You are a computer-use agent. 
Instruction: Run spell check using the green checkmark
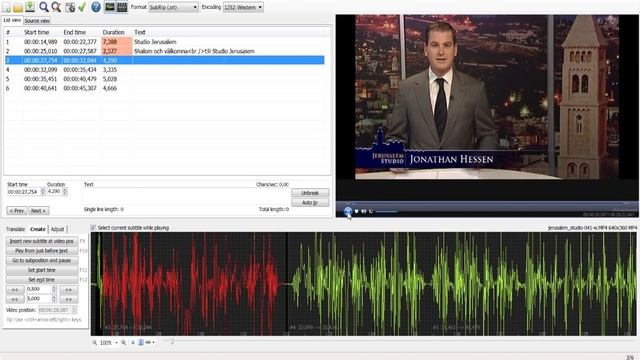(82, 7)
